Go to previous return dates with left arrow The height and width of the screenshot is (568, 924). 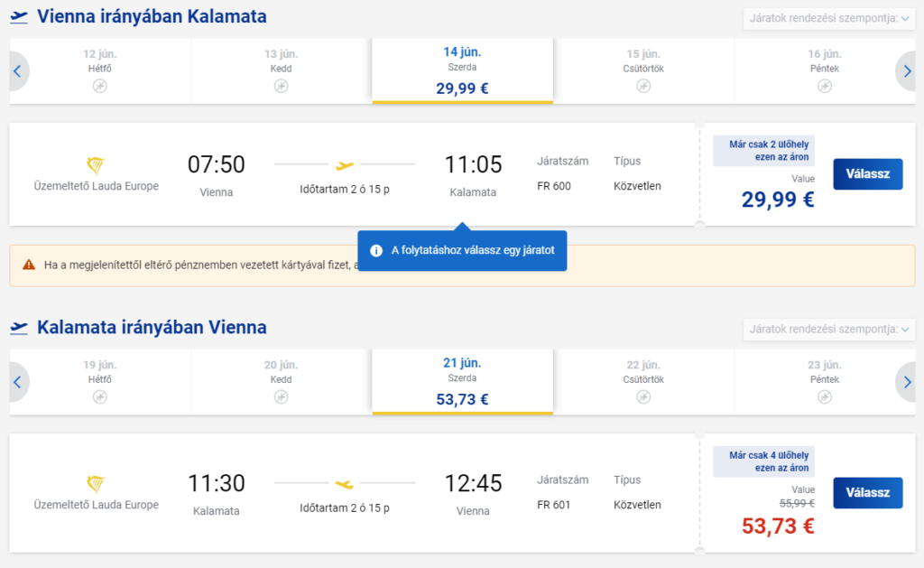tap(18, 382)
